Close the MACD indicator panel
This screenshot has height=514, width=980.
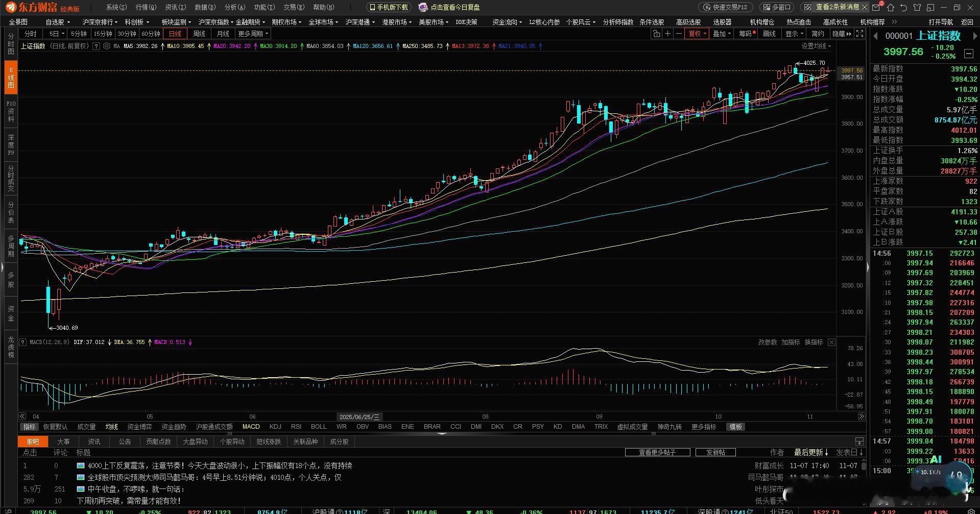click(x=831, y=342)
